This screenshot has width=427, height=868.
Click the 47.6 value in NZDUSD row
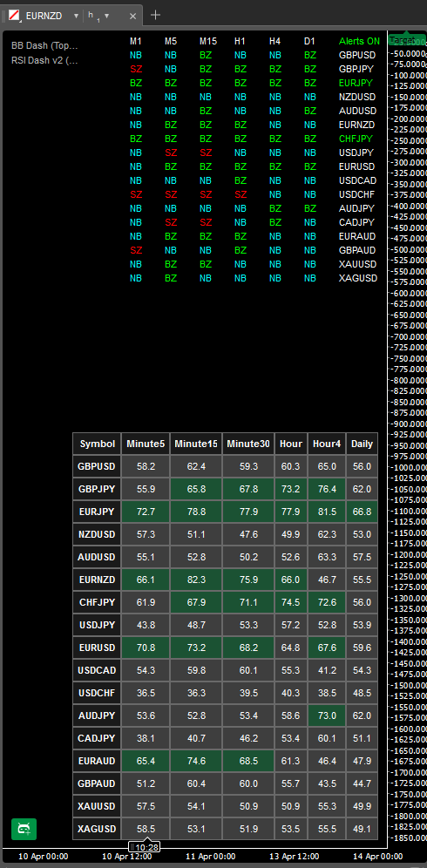pyautogui.click(x=248, y=535)
